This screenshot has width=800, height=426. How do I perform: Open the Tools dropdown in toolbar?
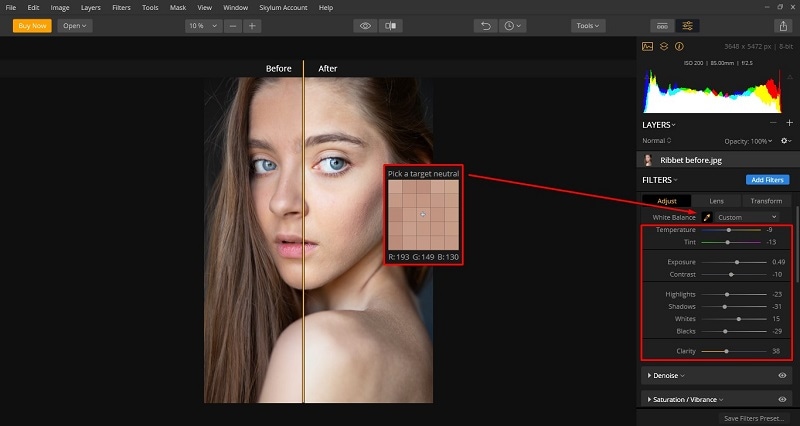[x=588, y=26]
